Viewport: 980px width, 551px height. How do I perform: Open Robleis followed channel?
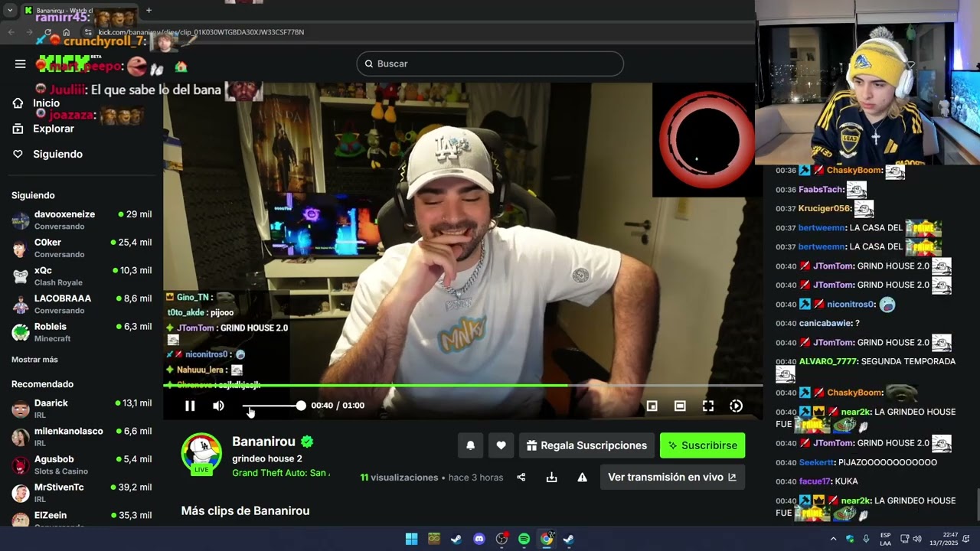point(81,332)
